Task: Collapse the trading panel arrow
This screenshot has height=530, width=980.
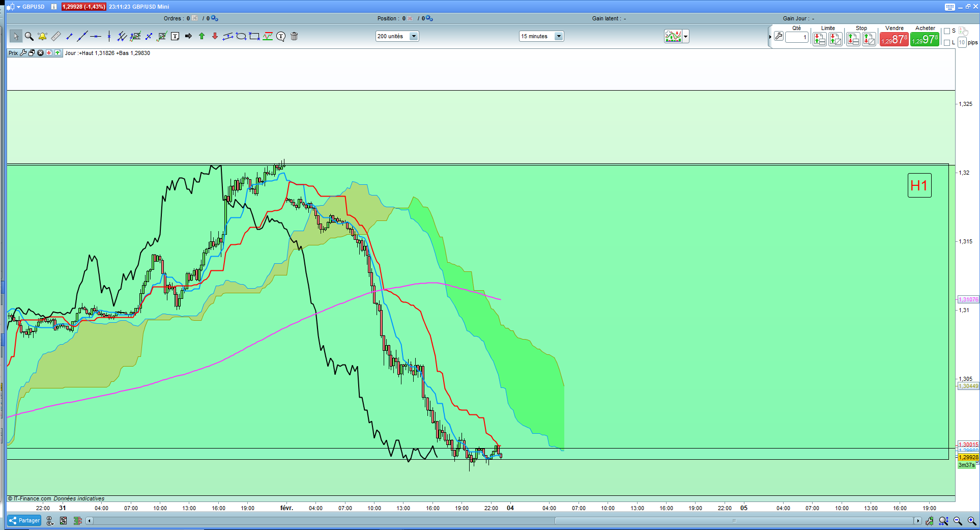Action: (x=770, y=37)
